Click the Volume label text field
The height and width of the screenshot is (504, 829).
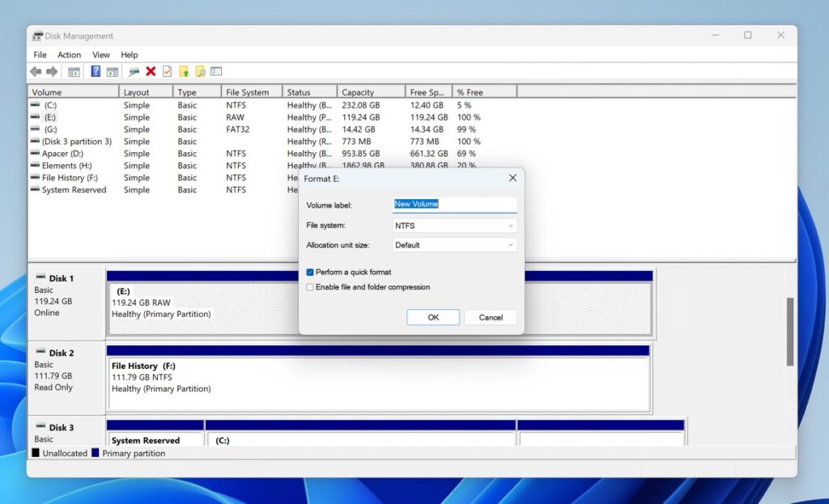tap(453, 205)
